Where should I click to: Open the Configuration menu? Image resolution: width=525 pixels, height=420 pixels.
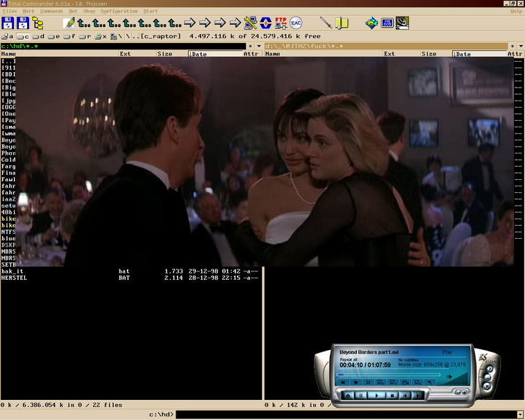(119, 11)
